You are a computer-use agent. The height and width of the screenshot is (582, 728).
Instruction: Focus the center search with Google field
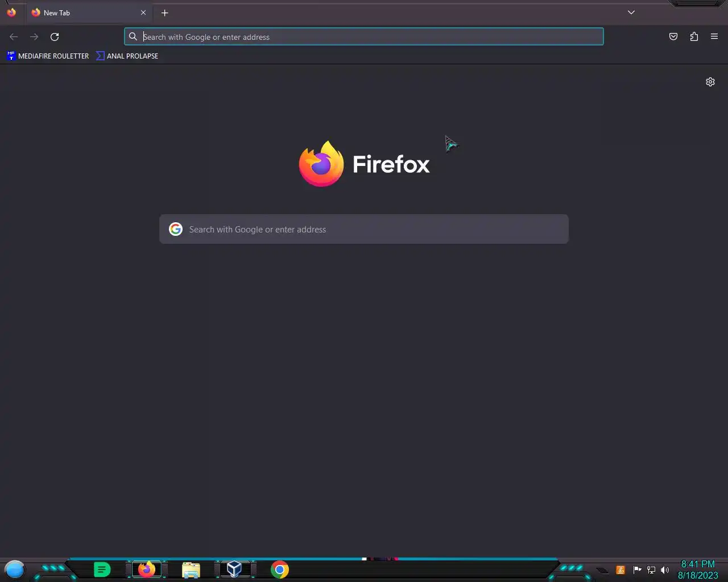coord(364,229)
